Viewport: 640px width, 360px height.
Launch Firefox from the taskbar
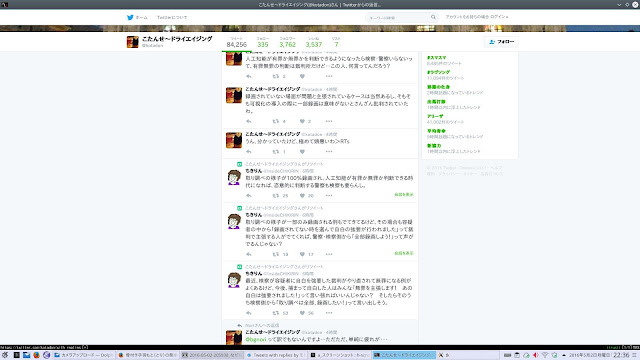(x=36, y=355)
